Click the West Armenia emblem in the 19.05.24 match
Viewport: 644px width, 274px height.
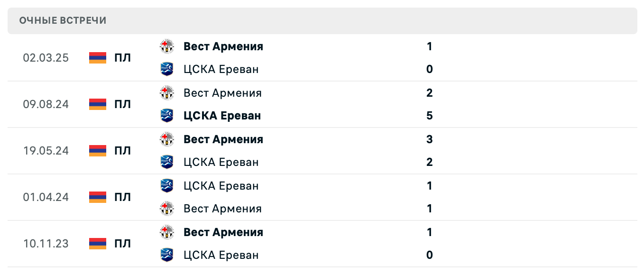[167, 138]
